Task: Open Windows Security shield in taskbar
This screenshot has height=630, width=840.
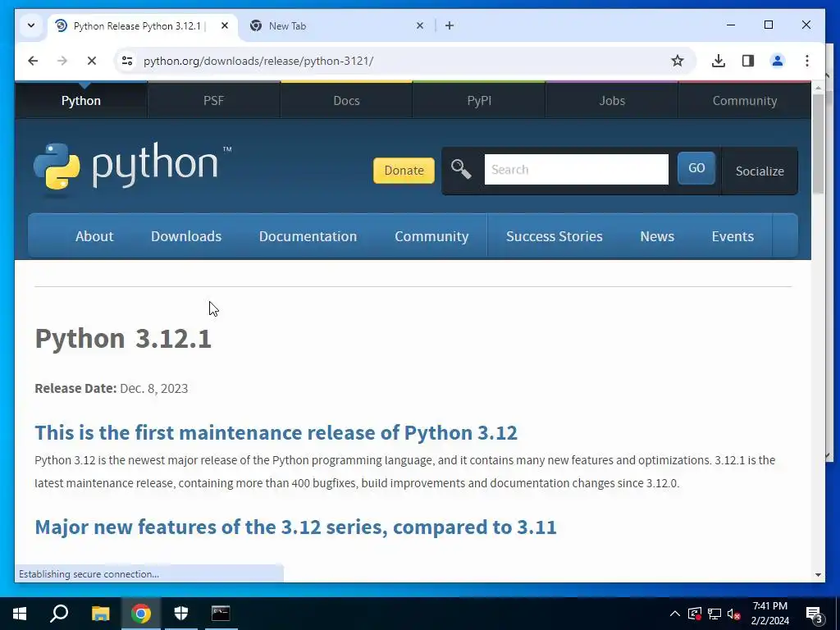Action: pos(181,614)
